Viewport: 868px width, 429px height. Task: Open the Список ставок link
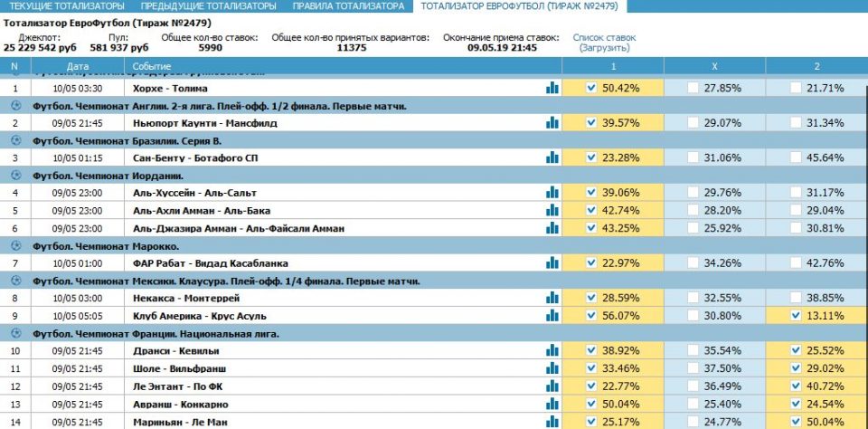coord(604,38)
